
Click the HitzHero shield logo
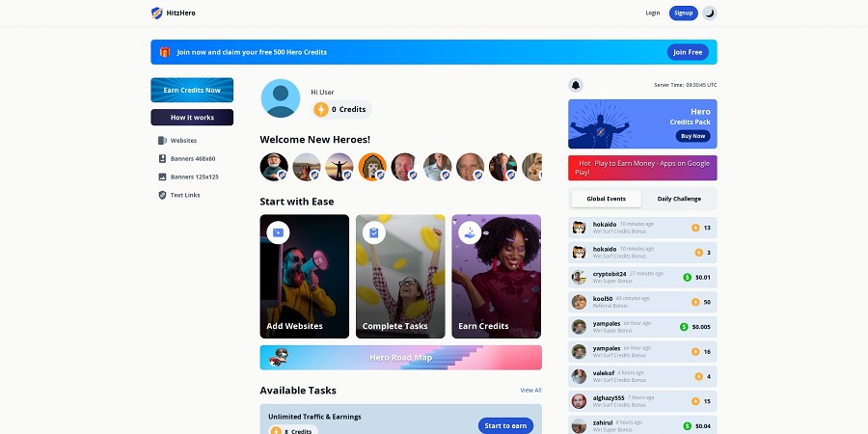[x=157, y=13]
